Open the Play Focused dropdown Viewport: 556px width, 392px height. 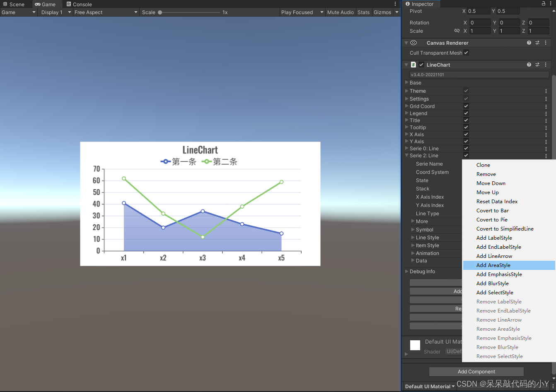coord(302,12)
